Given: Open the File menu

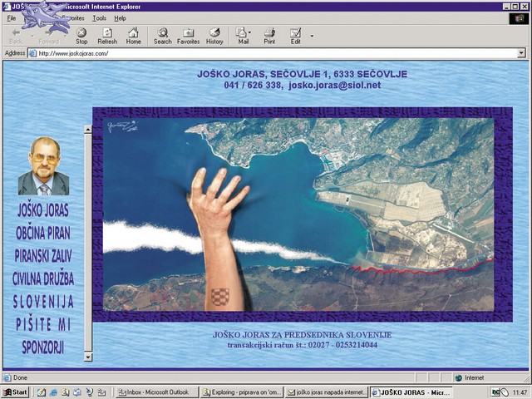Looking at the screenshot, I should pos(12,18).
